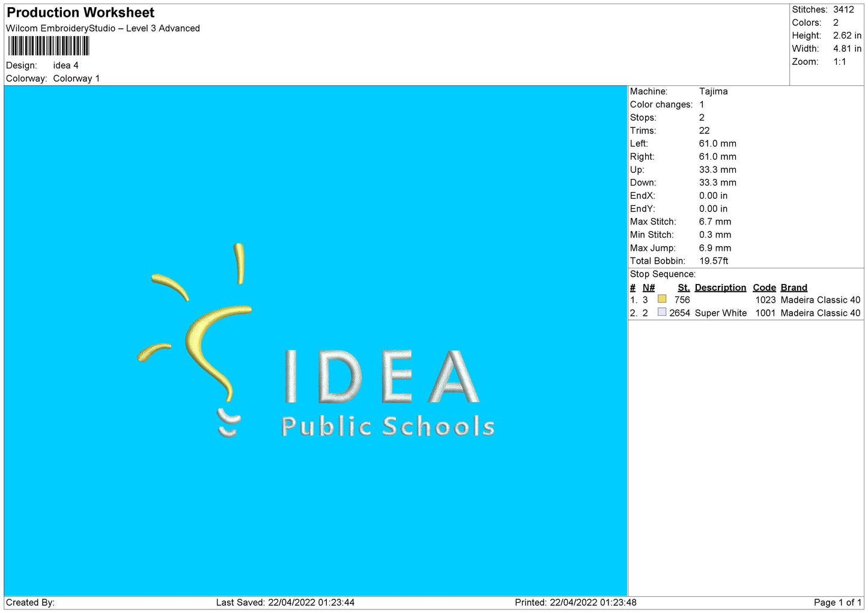Screen dimensions: 868x613
Task: Click thread code 1023
Action: (765, 300)
